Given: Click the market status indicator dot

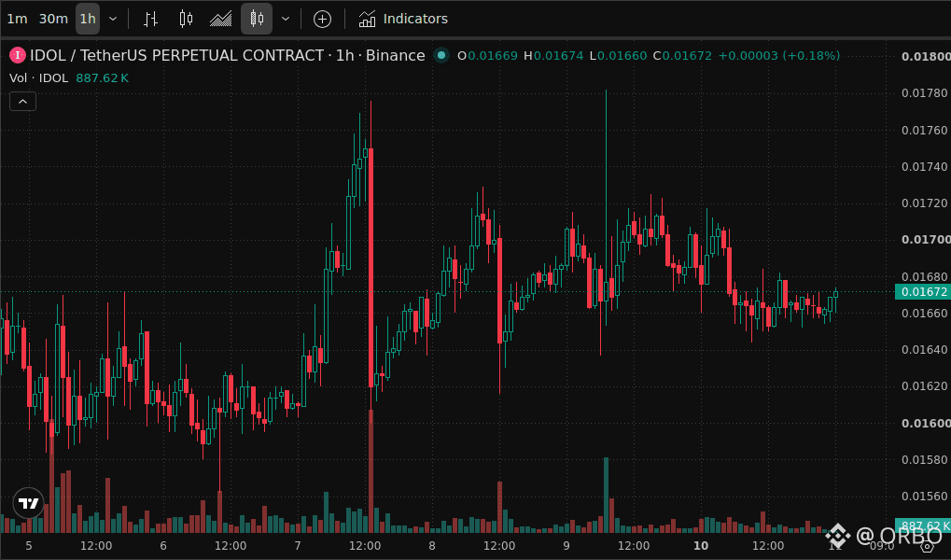Looking at the screenshot, I should click(441, 56).
